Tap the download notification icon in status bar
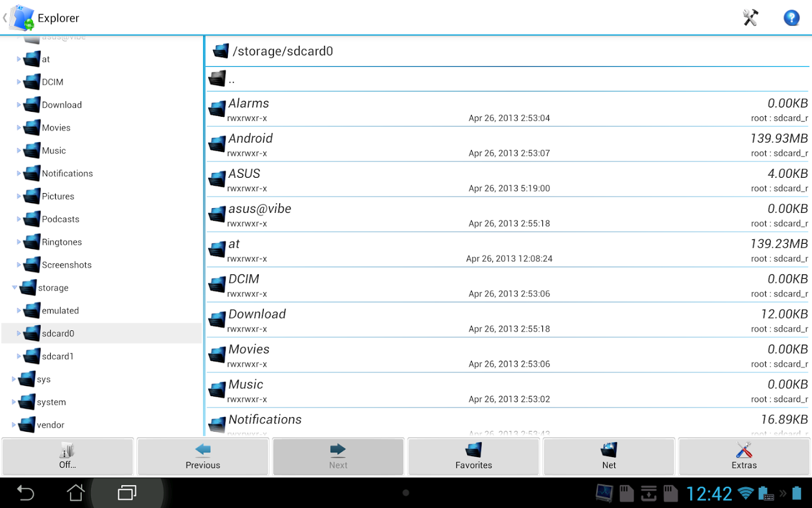812x508 pixels. point(648,493)
